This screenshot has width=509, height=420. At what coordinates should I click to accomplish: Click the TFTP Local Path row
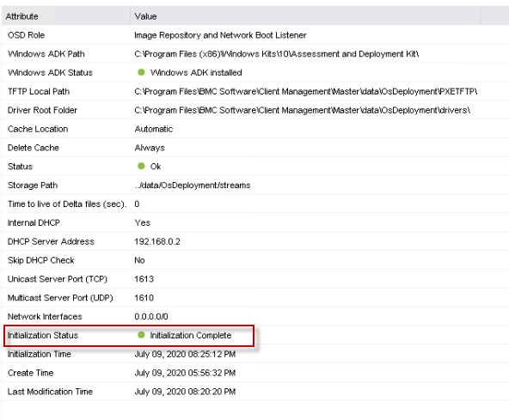click(x=255, y=91)
